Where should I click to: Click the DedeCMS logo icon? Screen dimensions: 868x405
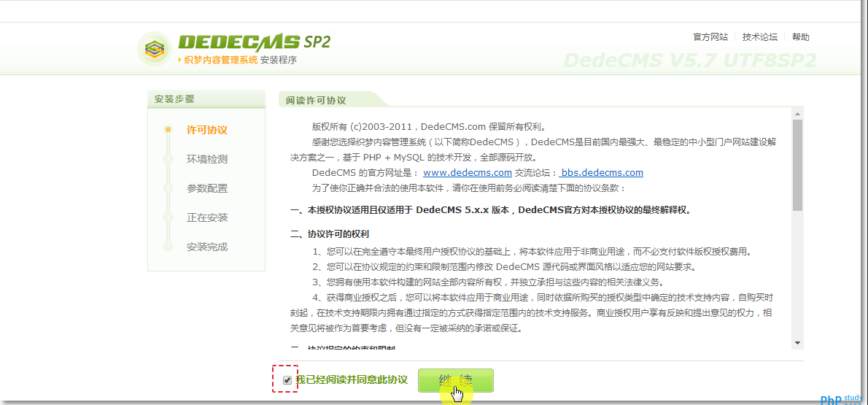(155, 50)
